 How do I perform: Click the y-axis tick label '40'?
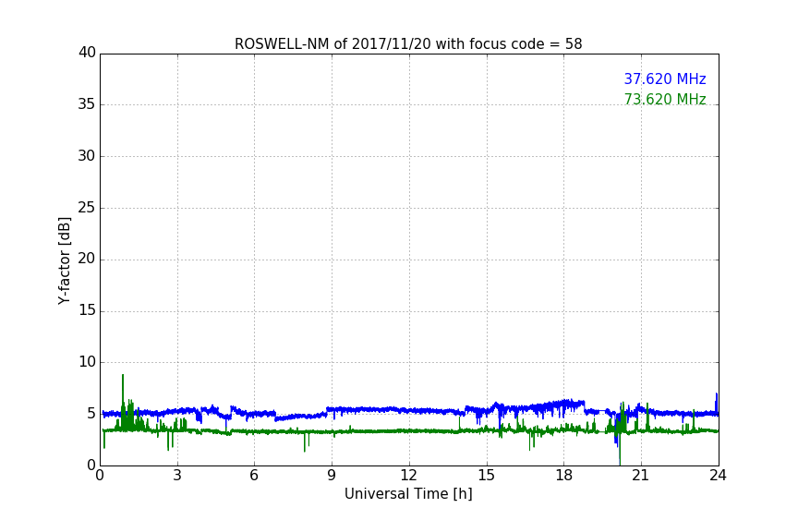87,53
